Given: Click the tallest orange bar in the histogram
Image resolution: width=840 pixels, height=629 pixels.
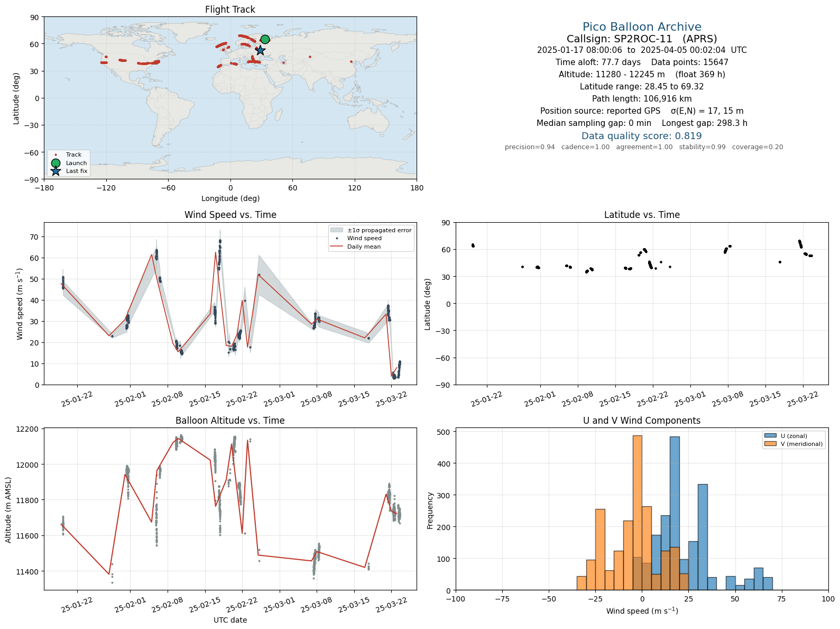Looking at the screenshot, I should (x=638, y=513).
